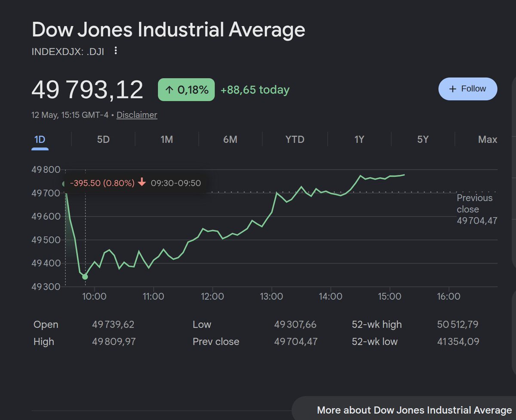Switch to the 1Y range tab
This screenshot has width=516, height=420.
click(359, 139)
